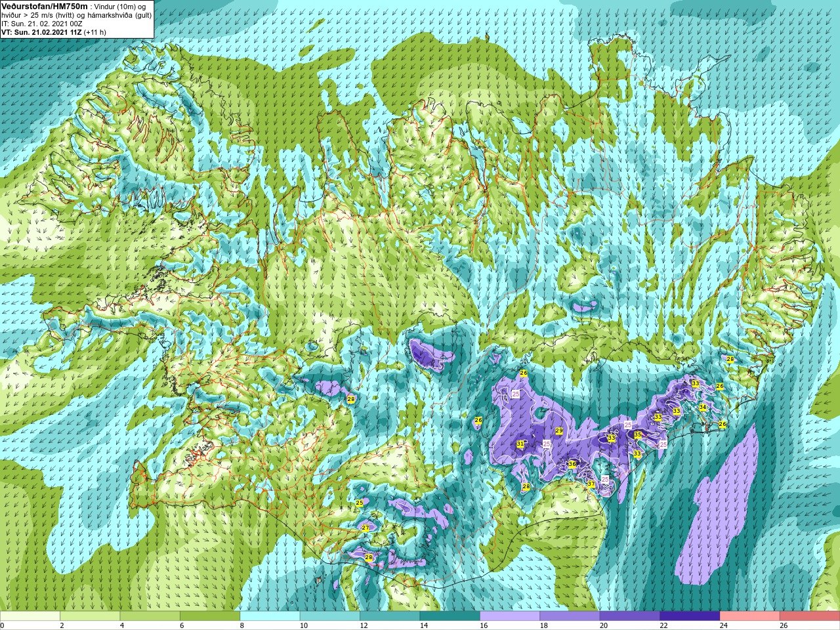Image resolution: width=840 pixels, height=630 pixels.
Task: Click the yellow gust marker 29
Action: click(x=559, y=430)
